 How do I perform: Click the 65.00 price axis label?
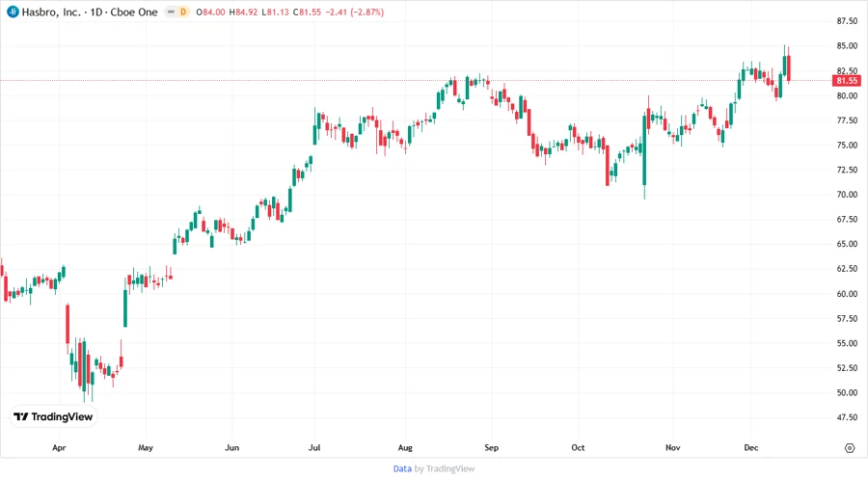[x=847, y=244]
